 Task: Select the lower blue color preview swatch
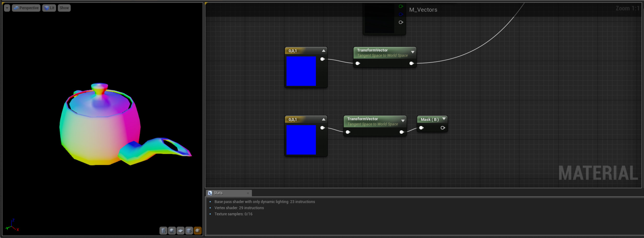click(x=301, y=140)
